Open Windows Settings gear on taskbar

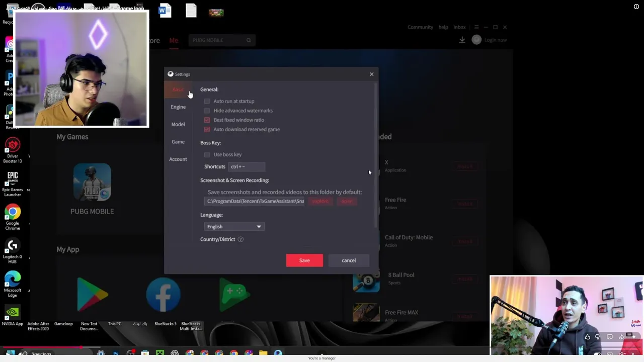point(101,353)
